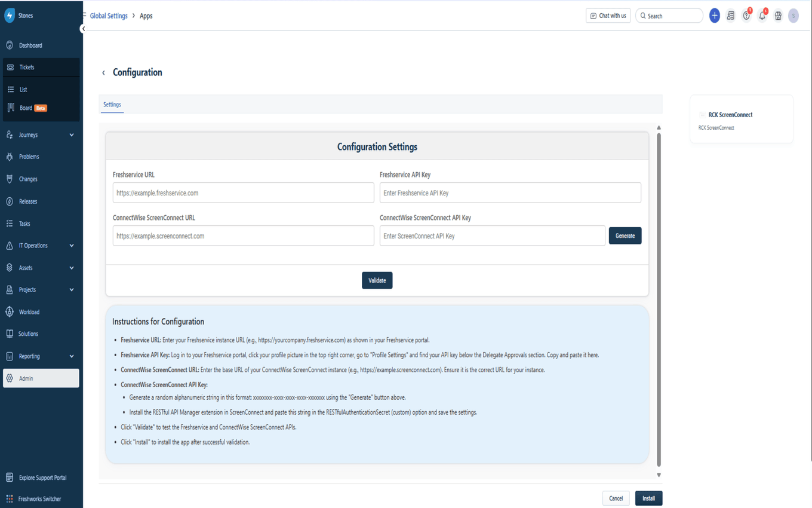Go back using the arrow beside Configuration
Viewport: 812px width, 508px height.
tap(103, 73)
